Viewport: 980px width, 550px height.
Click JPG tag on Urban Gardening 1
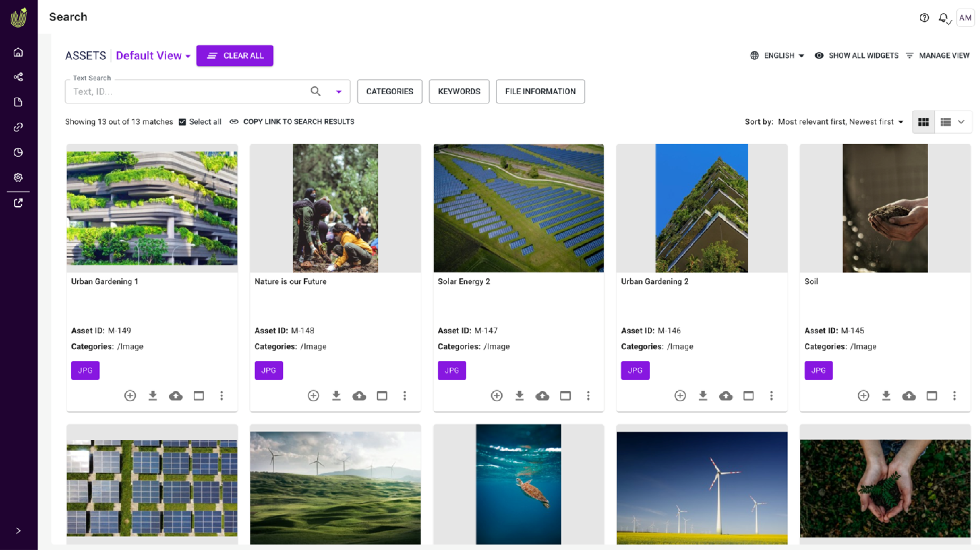point(85,370)
